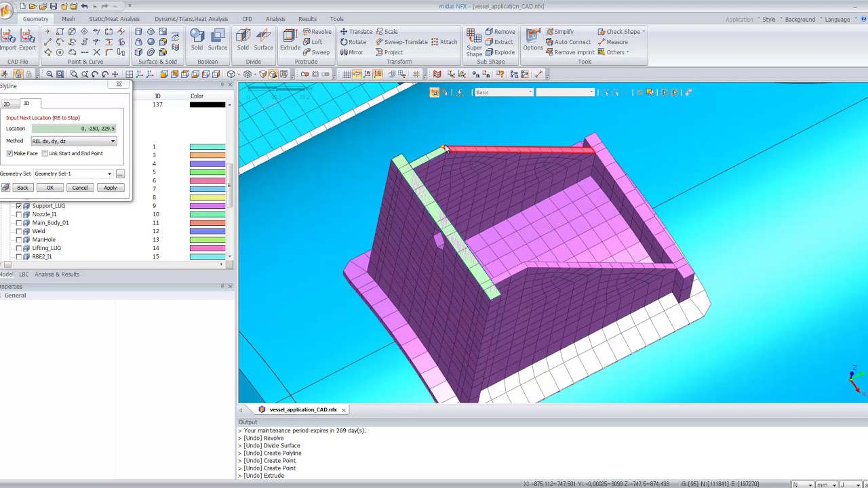Open the Method dropdown REL dx, dy, dz
Screen dimensions: 868x488
tap(73, 141)
